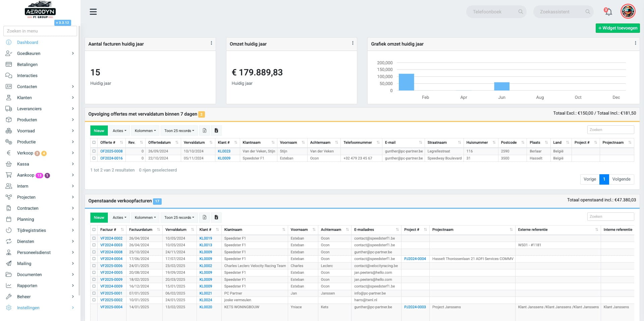Sort offertes by Vervaldatum column
This screenshot has width=644, height=321.
coord(198,142)
